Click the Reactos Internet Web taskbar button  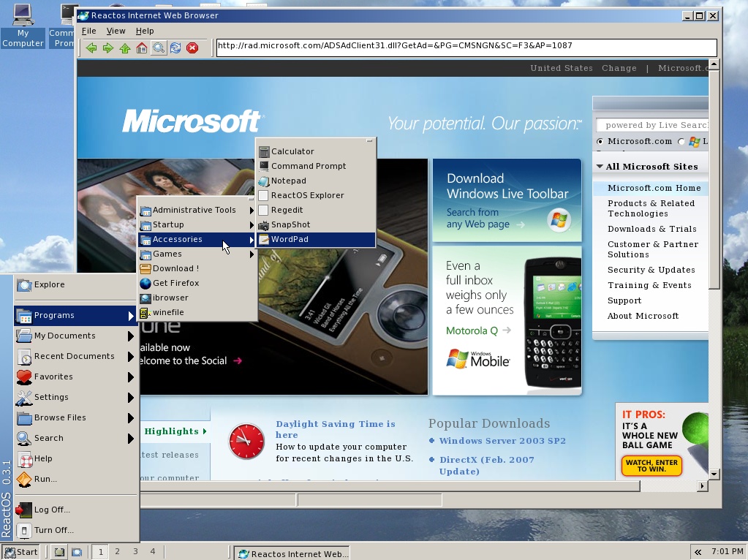[x=293, y=553]
